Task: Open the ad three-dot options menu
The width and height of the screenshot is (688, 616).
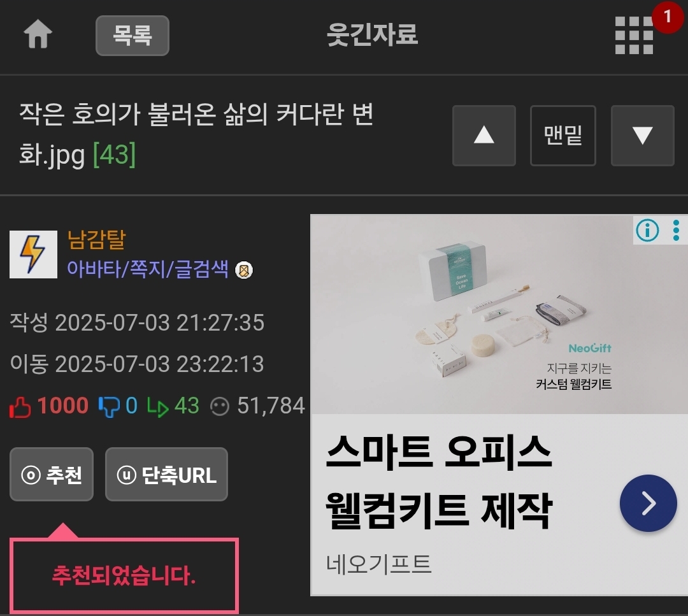Action: point(676,231)
